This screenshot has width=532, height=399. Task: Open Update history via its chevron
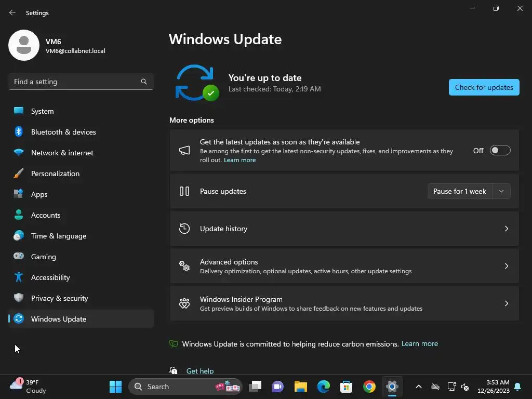(507, 229)
